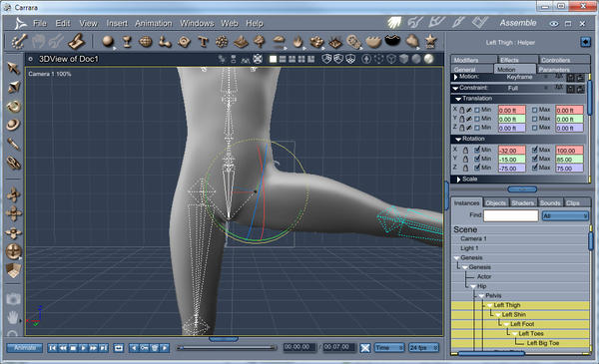Click the timeline scrubber slider
The width and height of the screenshot is (599, 364).
coord(227,348)
